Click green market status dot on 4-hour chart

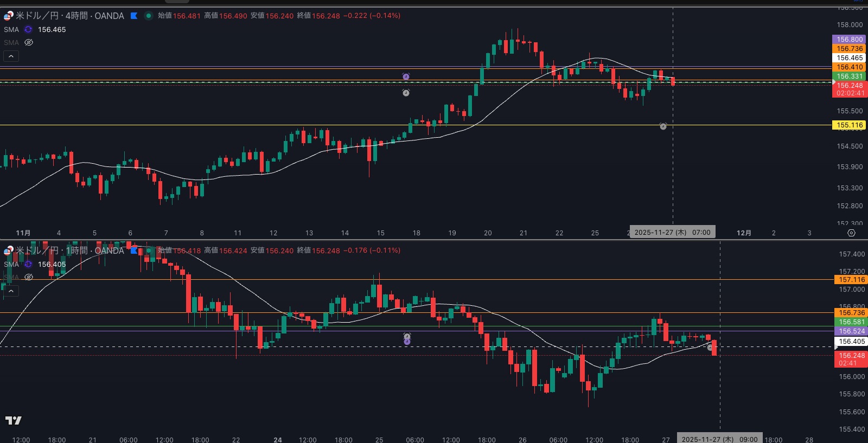148,16
